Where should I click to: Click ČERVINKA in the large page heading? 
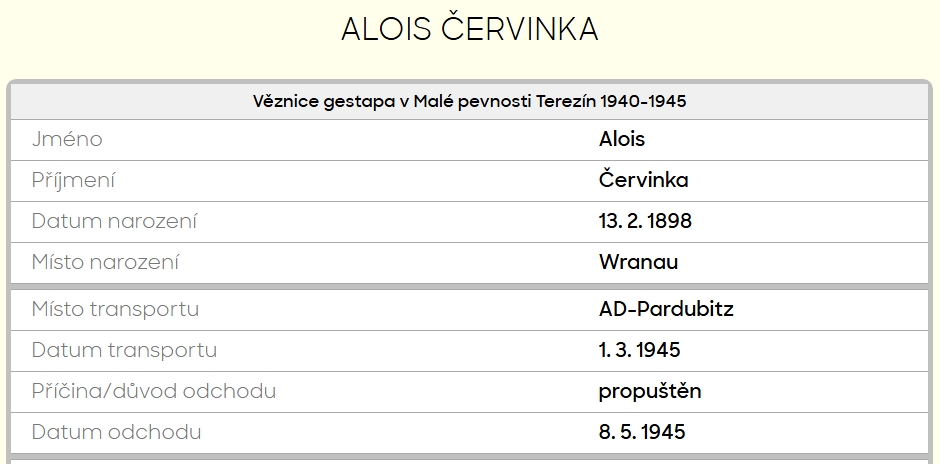519,30
